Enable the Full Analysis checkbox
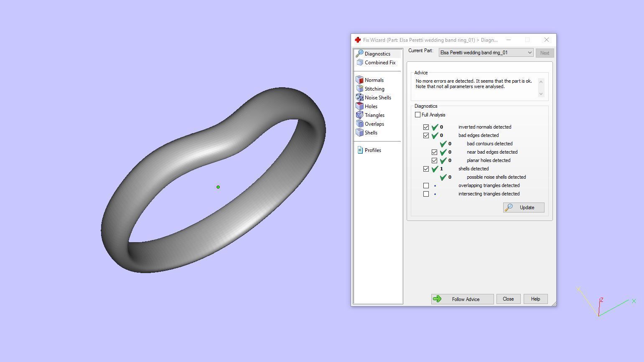644x362 pixels. tap(417, 114)
